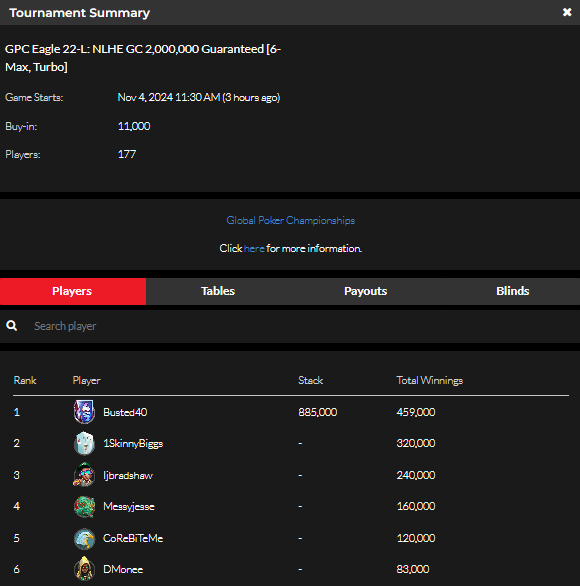Select player name CoReBiTeMe
Screen dimensions: 580x586
click(133, 538)
